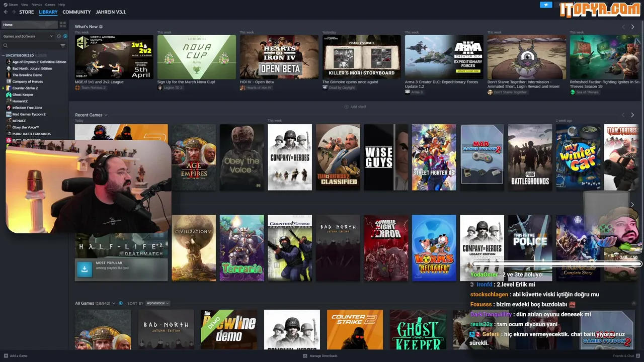Select HumanitZ in the sidebar list
Viewport: 644px width, 362px height.
point(20,101)
